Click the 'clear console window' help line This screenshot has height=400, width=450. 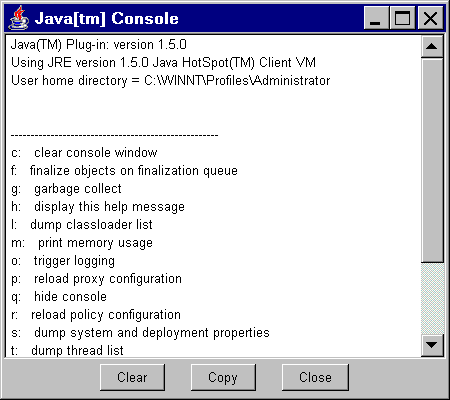(84, 153)
